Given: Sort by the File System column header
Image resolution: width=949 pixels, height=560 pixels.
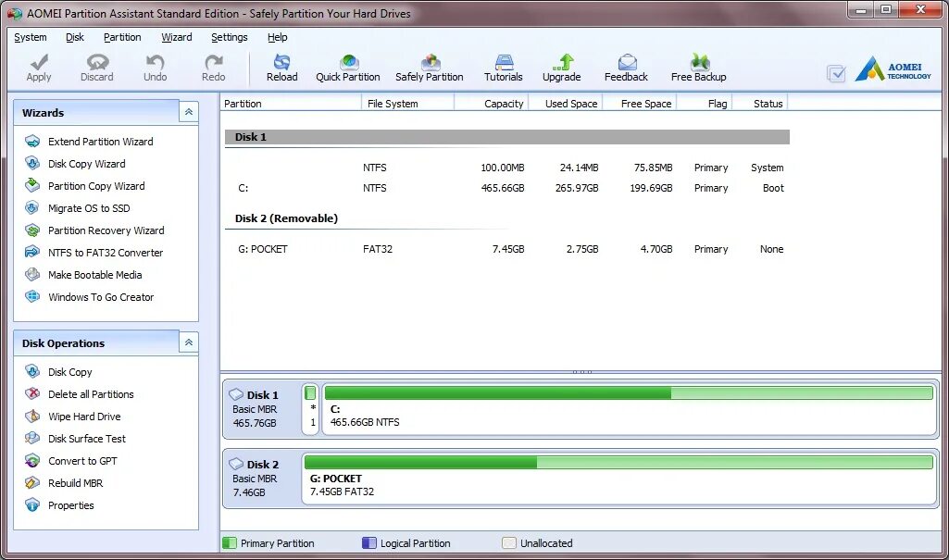Looking at the screenshot, I should [x=408, y=104].
